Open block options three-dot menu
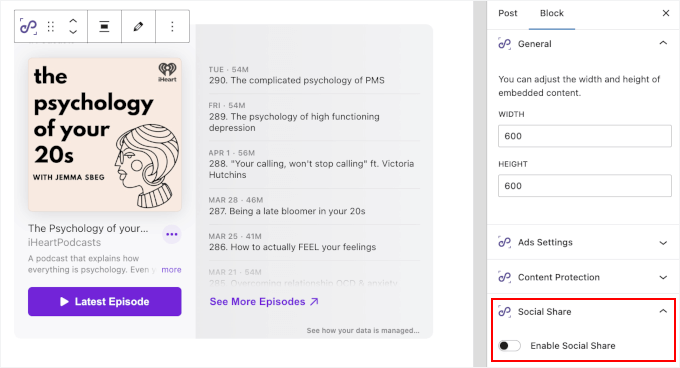This screenshot has width=680, height=368. 172,26
